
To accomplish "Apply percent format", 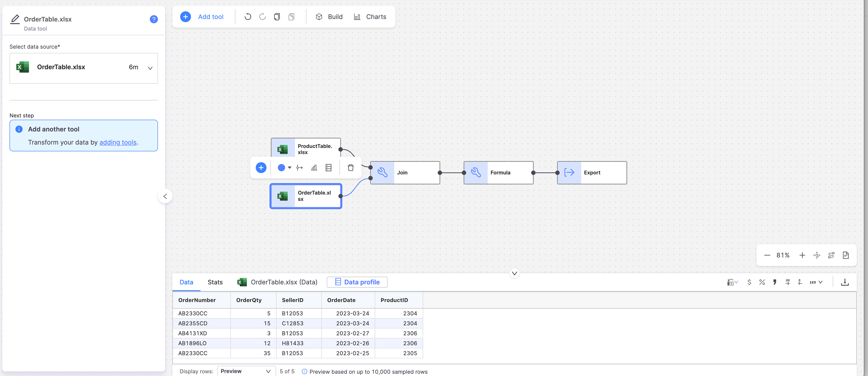I will tap(762, 282).
